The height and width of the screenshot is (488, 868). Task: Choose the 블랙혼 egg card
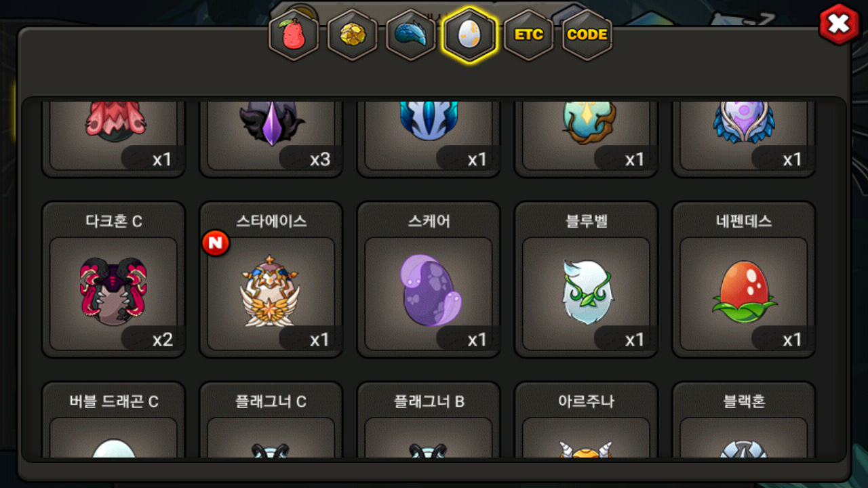coord(744,420)
